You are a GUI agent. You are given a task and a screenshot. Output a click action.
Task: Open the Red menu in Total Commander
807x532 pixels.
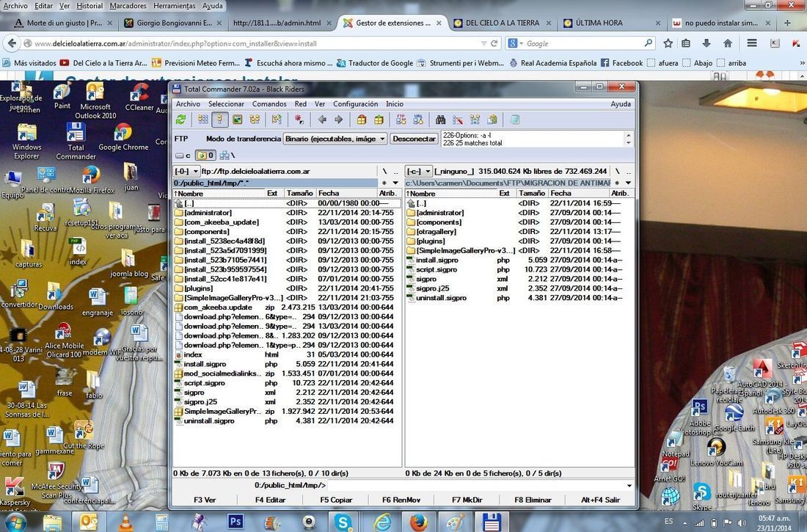pyautogui.click(x=301, y=104)
